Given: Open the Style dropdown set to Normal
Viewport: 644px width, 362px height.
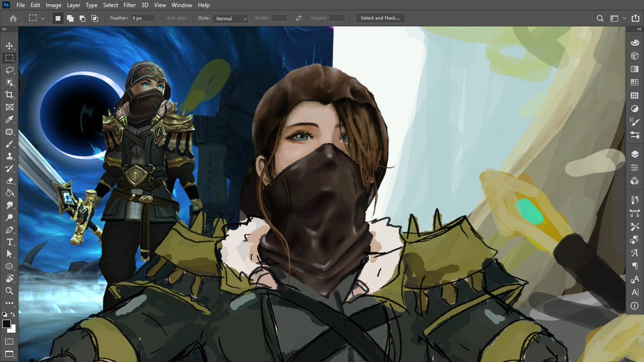Looking at the screenshot, I should pyautogui.click(x=231, y=18).
